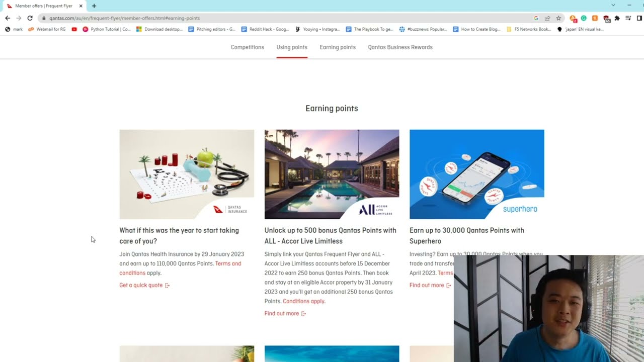
Task: Click Find out more under Superhero offer
Action: coord(427,285)
